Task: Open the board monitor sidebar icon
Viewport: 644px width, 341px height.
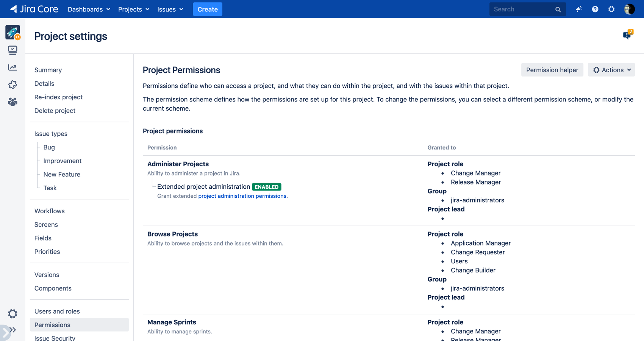Action: click(13, 50)
